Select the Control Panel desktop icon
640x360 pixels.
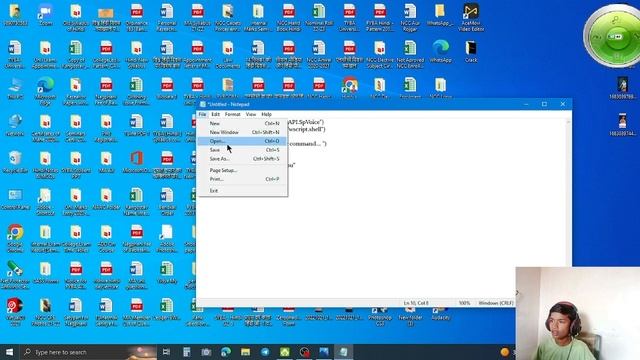tap(15, 199)
